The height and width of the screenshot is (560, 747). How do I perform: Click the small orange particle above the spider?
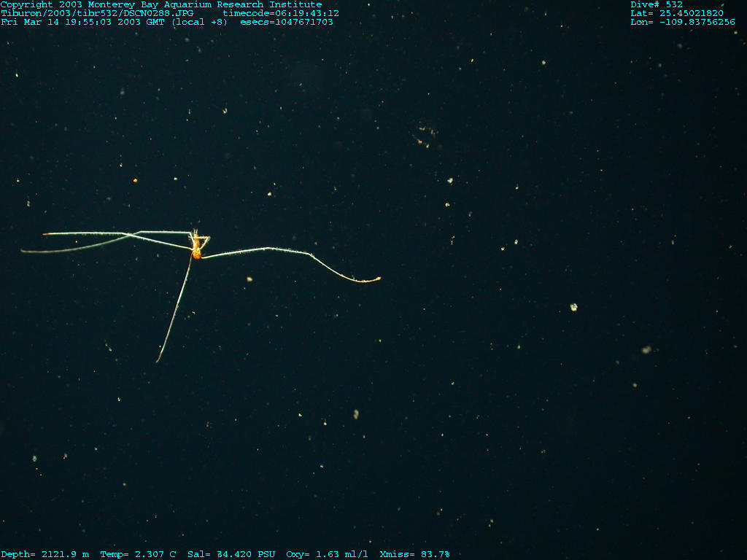point(135,180)
